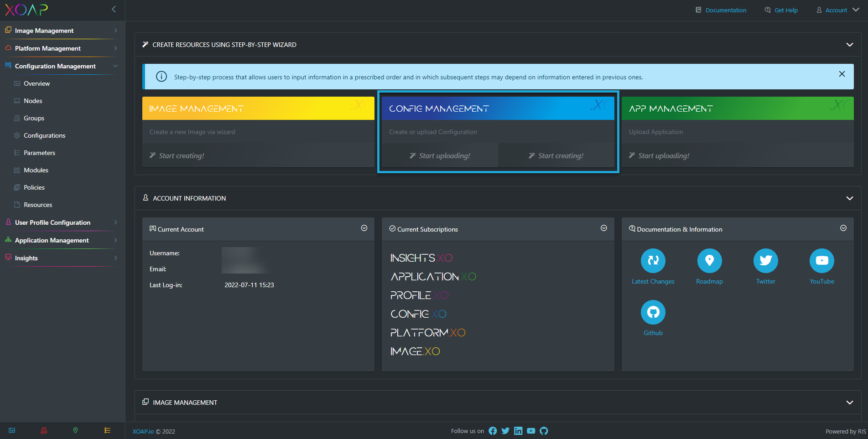
Task: Open the Github circle icon
Action: 653,312
